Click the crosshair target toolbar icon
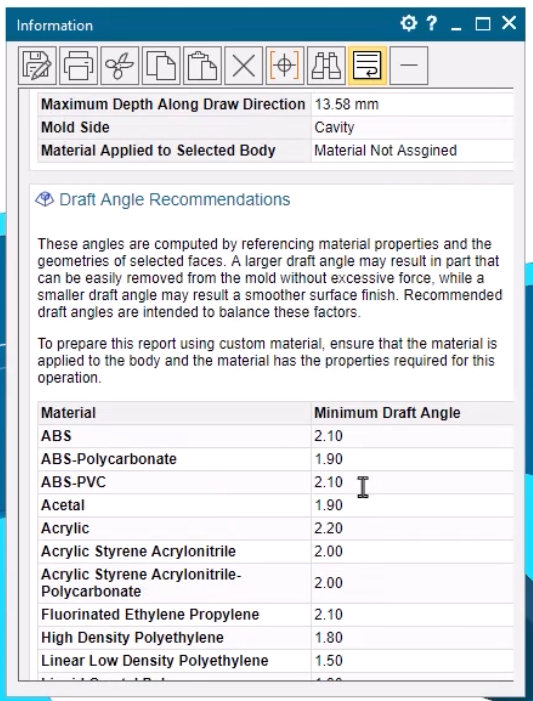This screenshot has width=533, height=701. [285, 66]
